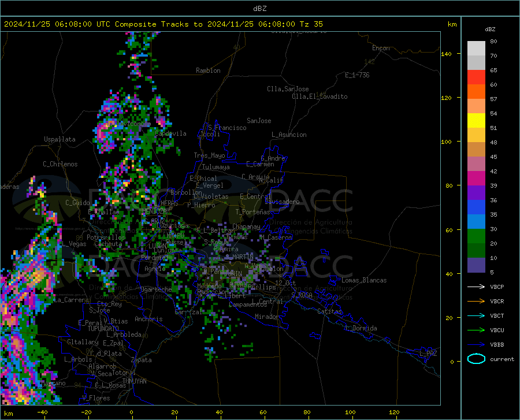Select the magenta 39 dBZ color swatch
Viewport: 520px width, 420px height.
pos(476,179)
